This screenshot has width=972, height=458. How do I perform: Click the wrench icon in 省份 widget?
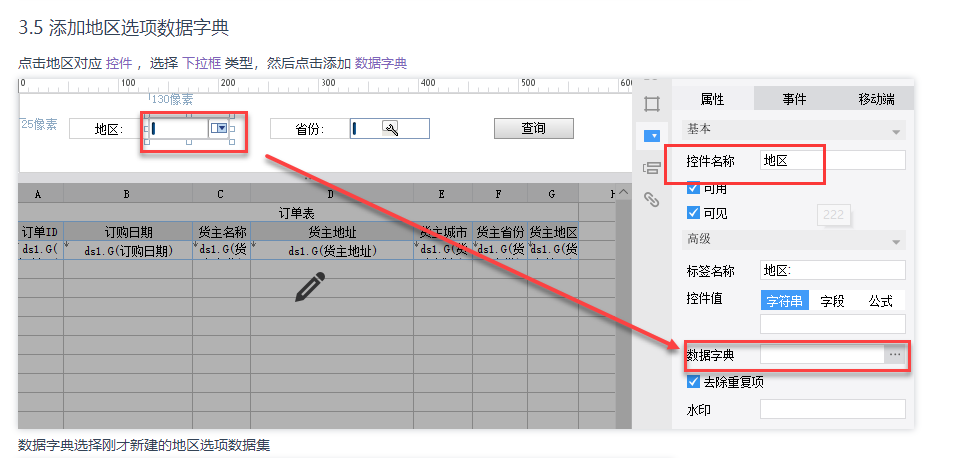391,128
